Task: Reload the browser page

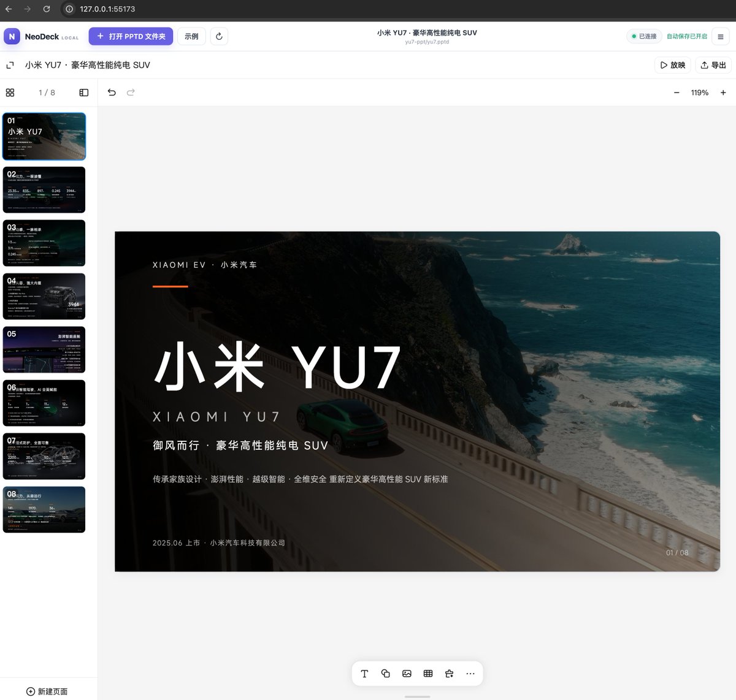Action: pos(47,9)
